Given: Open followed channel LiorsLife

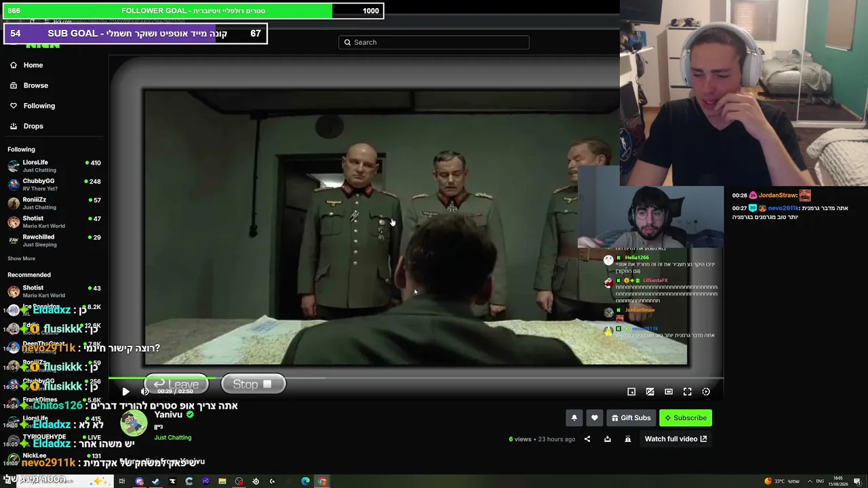Looking at the screenshot, I should pos(54,166).
